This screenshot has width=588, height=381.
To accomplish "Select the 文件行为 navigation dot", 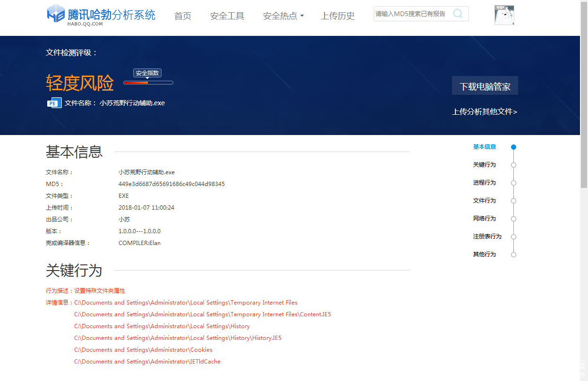I will pyautogui.click(x=514, y=201).
